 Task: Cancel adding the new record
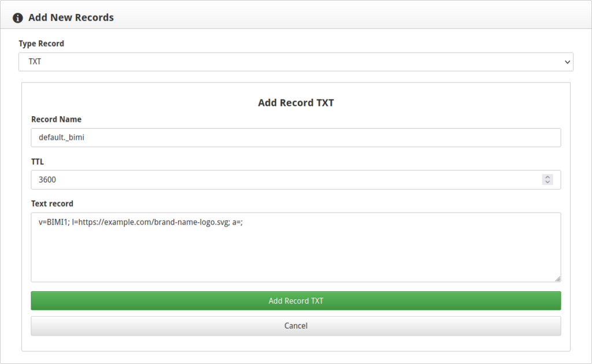point(295,326)
